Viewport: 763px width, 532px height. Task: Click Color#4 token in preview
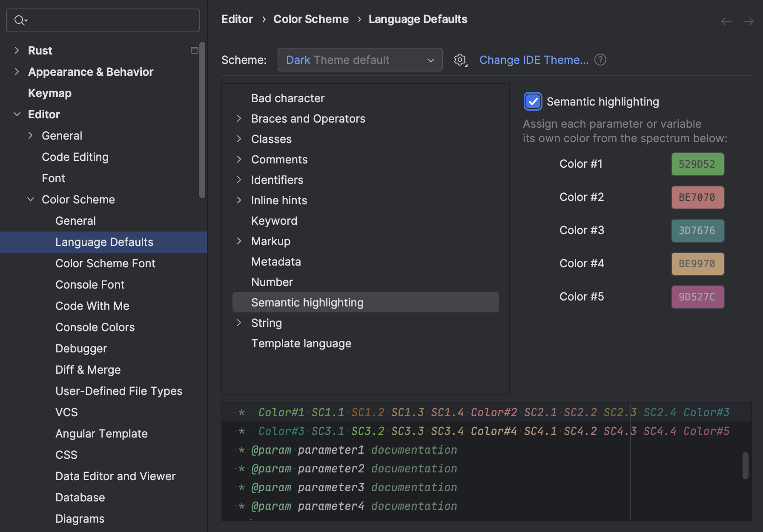click(x=494, y=431)
